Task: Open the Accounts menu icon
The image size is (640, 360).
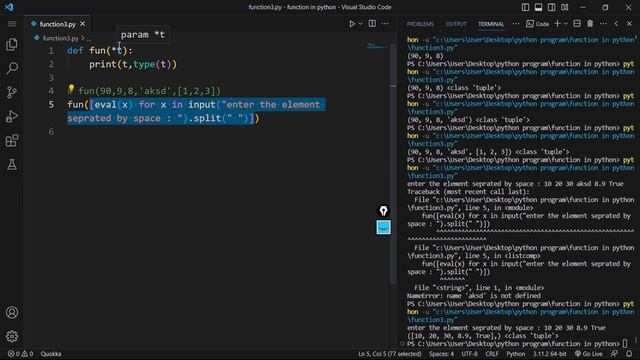Action: pyautogui.click(x=12, y=312)
